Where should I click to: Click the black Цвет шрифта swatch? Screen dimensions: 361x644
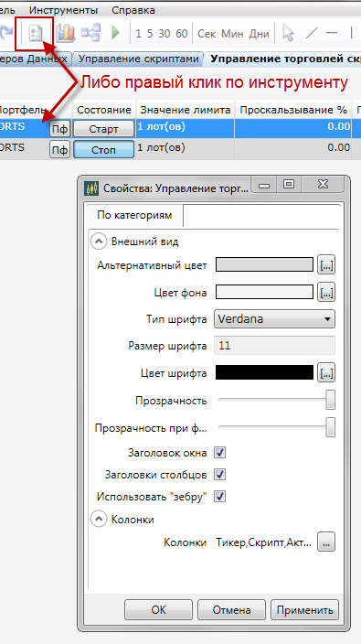pyautogui.click(x=264, y=372)
